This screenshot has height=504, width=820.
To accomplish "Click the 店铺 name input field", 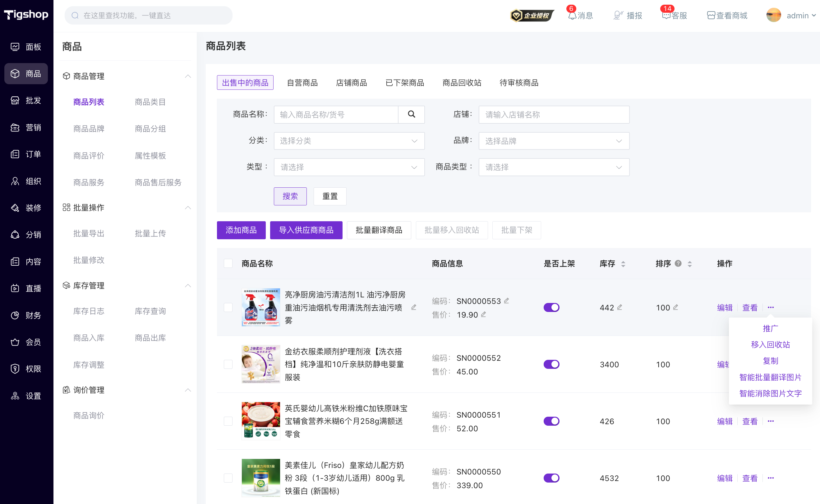I will (554, 114).
